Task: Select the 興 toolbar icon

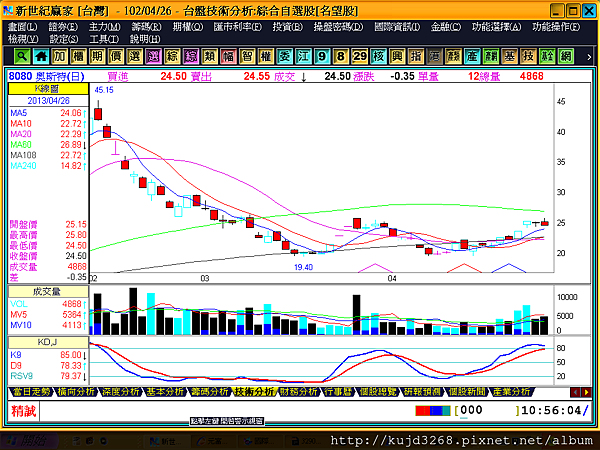Action: pos(397,57)
